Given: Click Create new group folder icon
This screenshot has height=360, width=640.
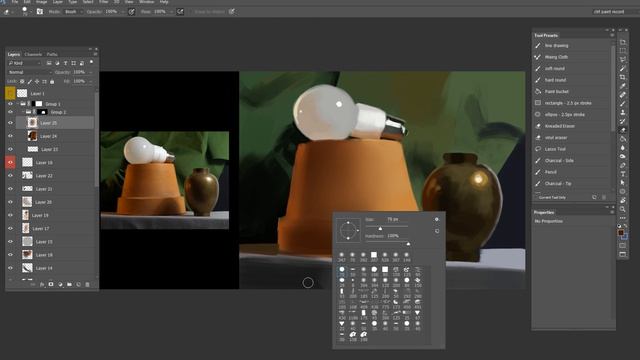Looking at the screenshot, I should [69, 284].
